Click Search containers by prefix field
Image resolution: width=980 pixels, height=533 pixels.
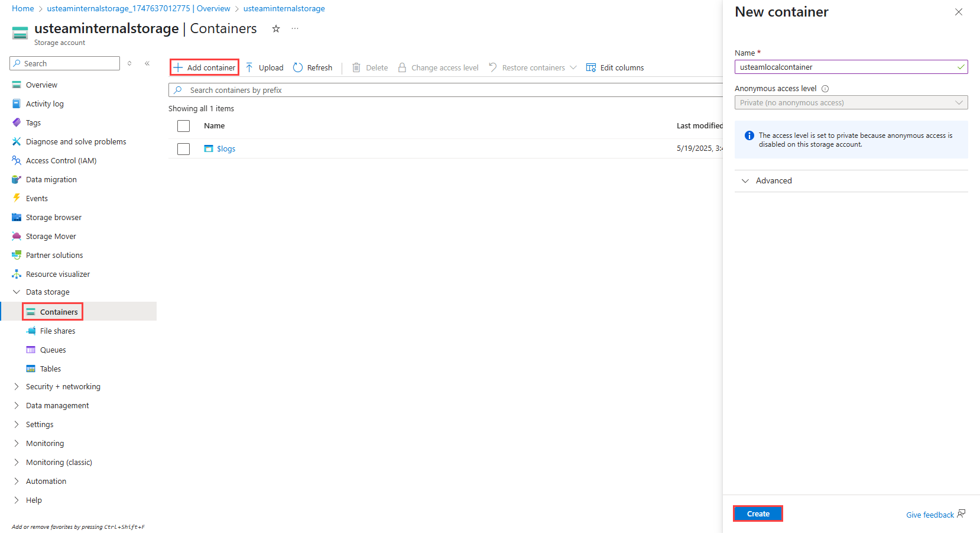(445, 90)
